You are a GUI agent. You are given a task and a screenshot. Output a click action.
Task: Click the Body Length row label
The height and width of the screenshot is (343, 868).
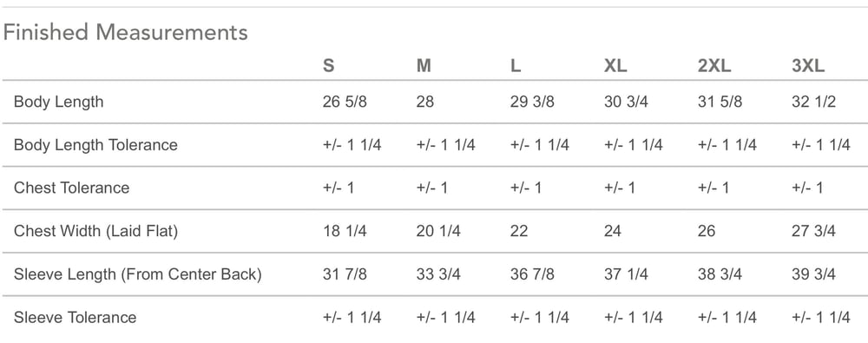pos(59,102)
